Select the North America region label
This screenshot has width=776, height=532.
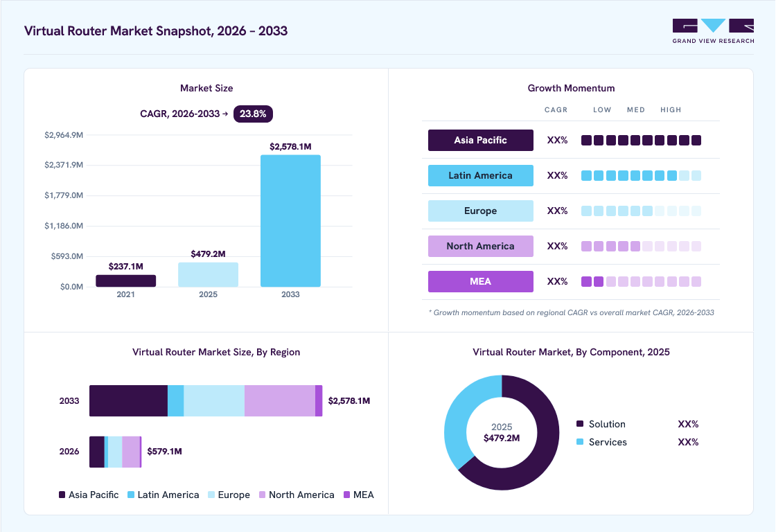(x=481, y=246)
